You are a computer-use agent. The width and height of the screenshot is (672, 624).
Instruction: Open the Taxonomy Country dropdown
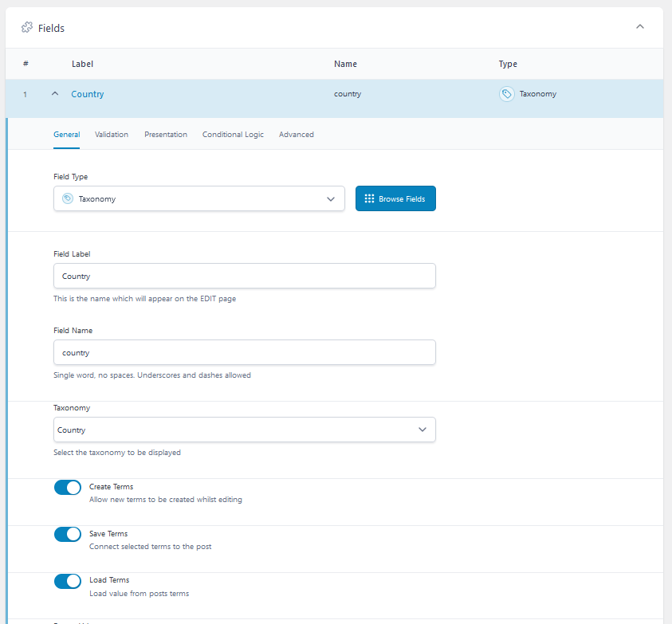(244, 430)
